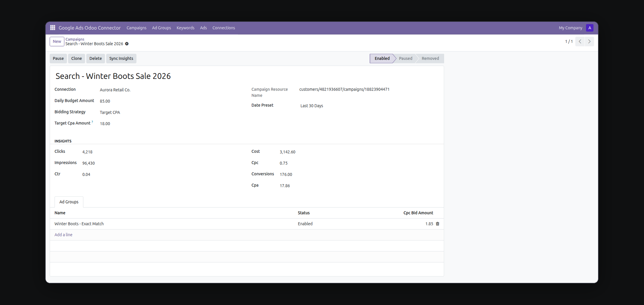Open the user avatar menu
The width and height of the screenshot is (644, 305).
pyautogui.click(x=590, y=28)
